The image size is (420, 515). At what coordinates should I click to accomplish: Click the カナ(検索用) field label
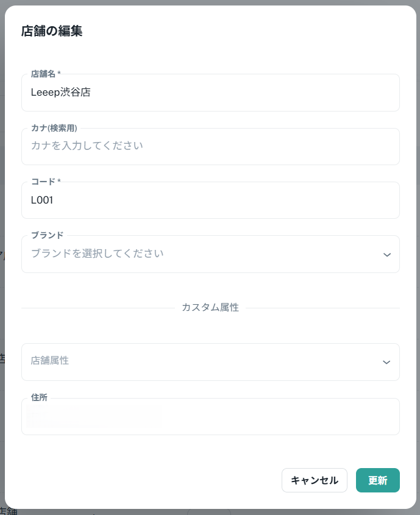[54, 128]
